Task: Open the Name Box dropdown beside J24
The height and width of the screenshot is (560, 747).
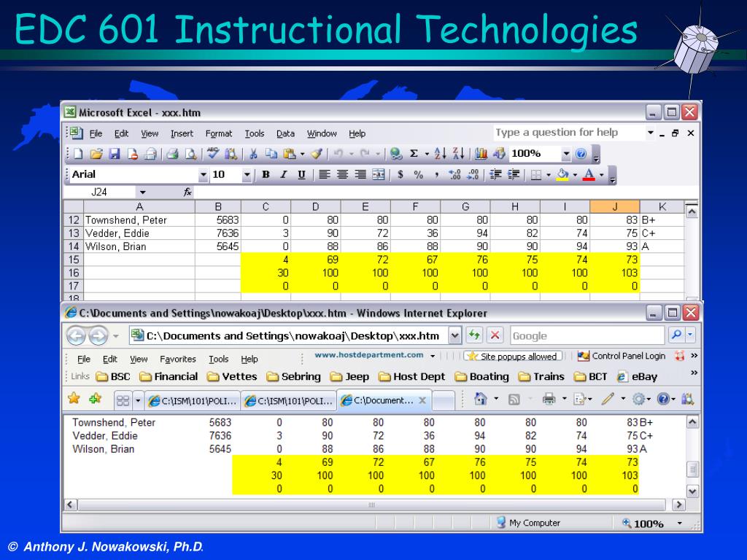Action: 142,192
